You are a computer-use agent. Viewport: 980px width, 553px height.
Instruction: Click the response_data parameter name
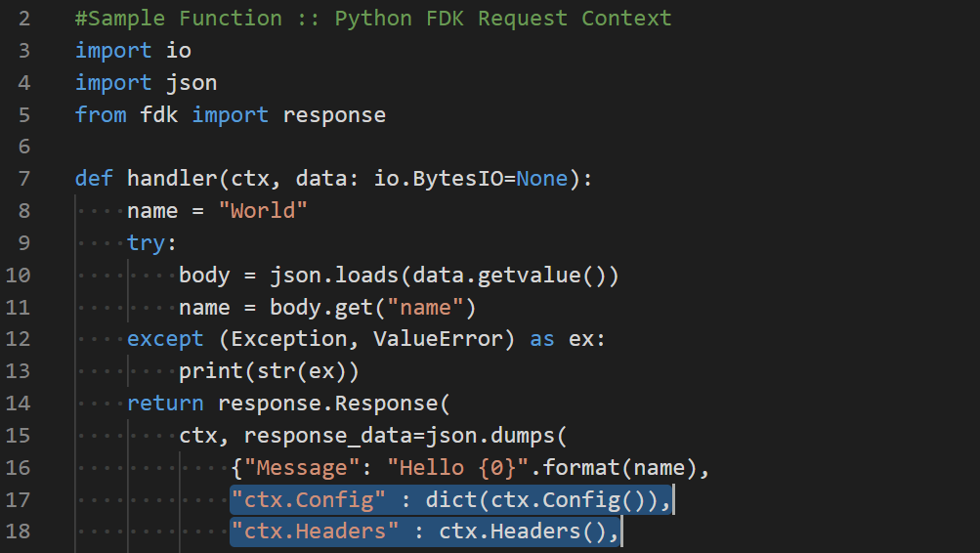[315, 436]
